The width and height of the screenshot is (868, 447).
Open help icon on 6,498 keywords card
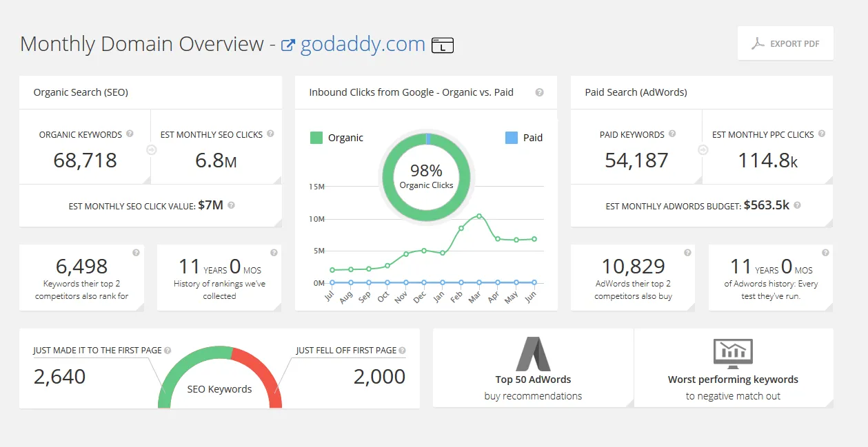tap(136, 253)
